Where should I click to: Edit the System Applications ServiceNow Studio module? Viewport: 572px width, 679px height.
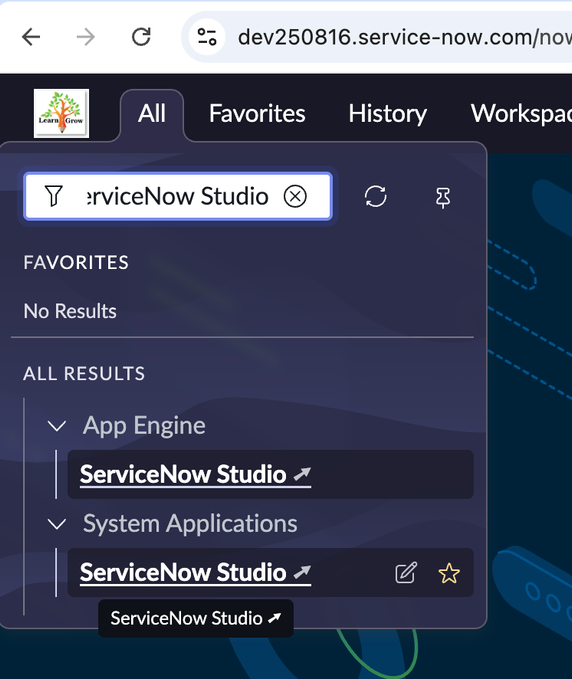pyautogui.click(x=406, y=573)
